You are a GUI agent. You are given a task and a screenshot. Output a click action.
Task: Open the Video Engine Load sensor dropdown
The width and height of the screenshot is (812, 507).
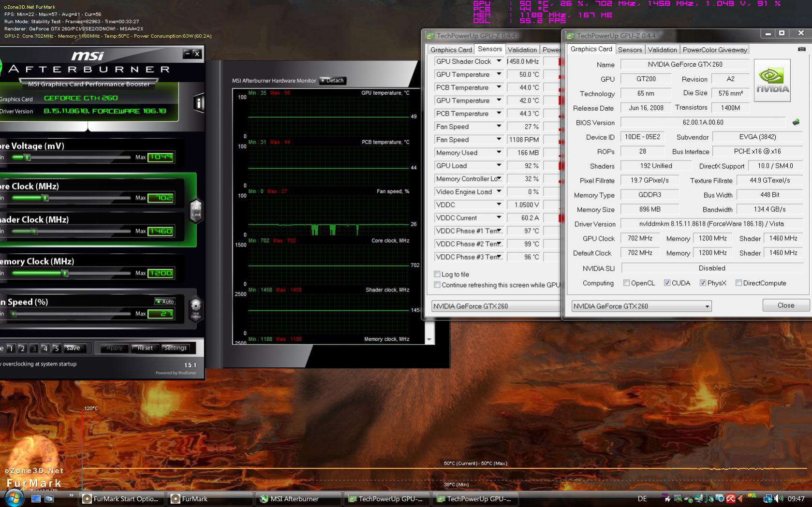(499, 191)
